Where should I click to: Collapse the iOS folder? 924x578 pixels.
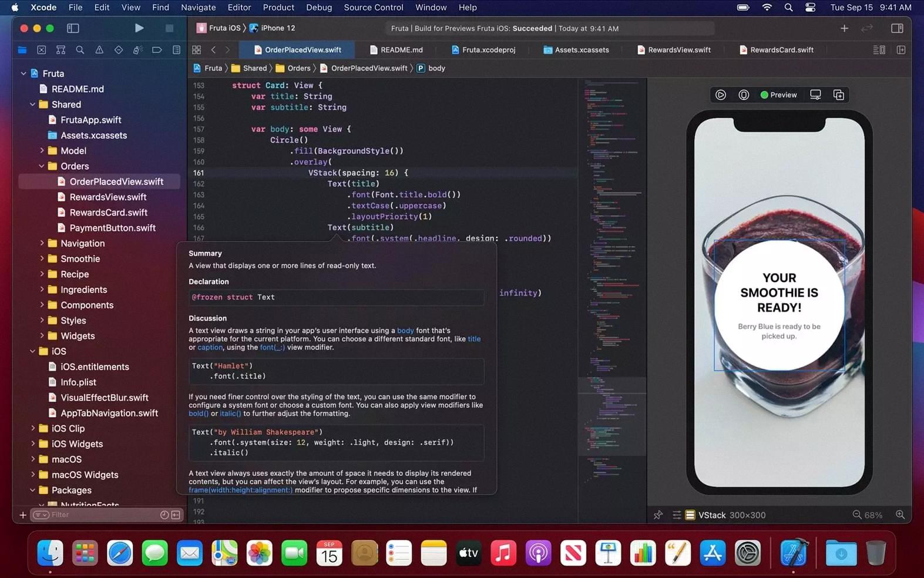click(33, 351)
